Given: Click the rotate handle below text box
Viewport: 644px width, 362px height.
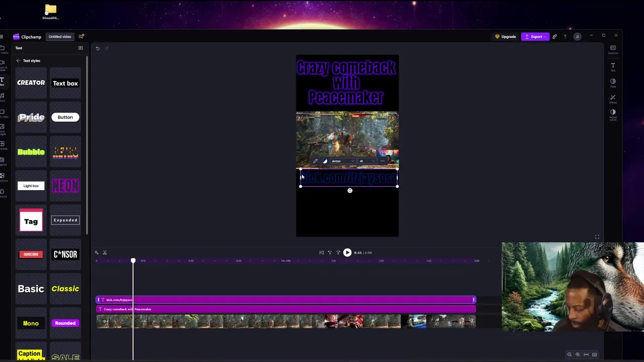Looking at the screenshot, I should click(350, 191).
